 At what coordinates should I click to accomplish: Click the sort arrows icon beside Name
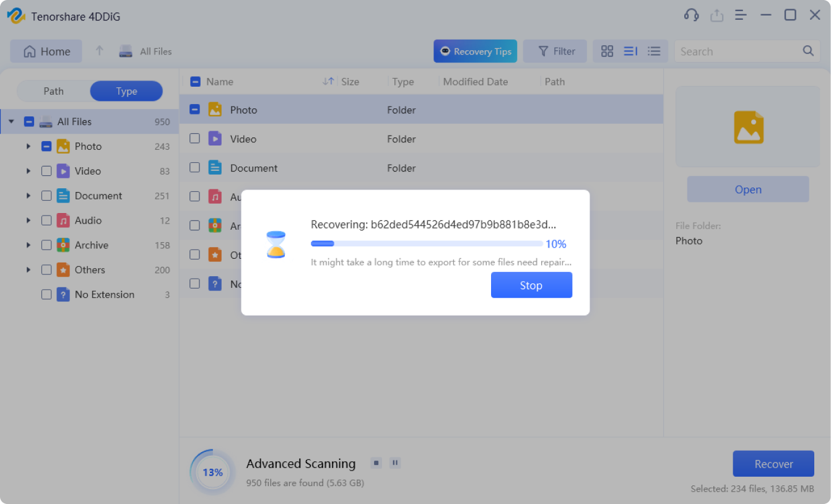tap(328, 81)
